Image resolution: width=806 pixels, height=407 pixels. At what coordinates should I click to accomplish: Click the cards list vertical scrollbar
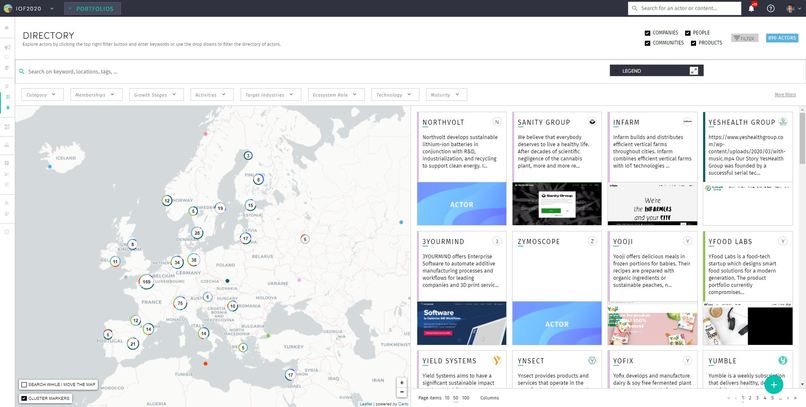[802, 139]
